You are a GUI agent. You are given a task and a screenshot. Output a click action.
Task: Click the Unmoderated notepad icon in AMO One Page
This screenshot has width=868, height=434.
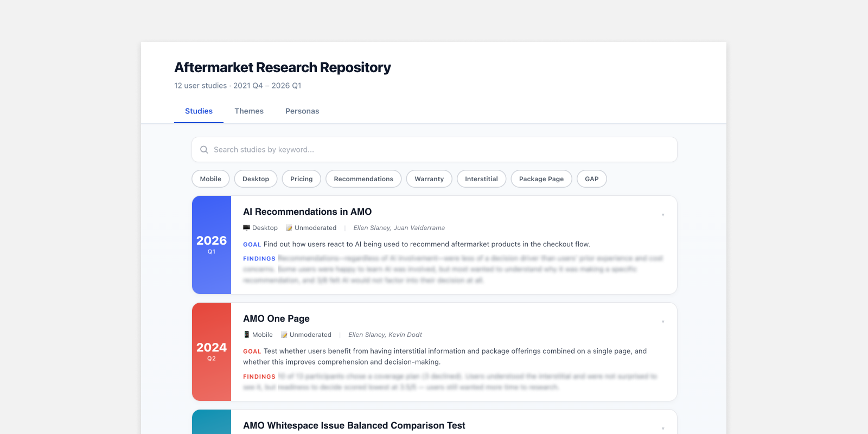(284, 335)
